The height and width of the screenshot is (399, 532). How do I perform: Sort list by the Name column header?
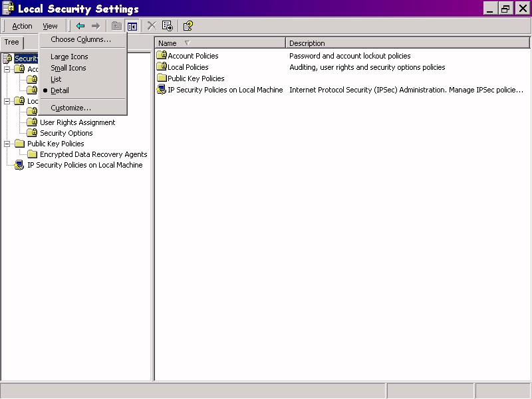click(219, 43)
